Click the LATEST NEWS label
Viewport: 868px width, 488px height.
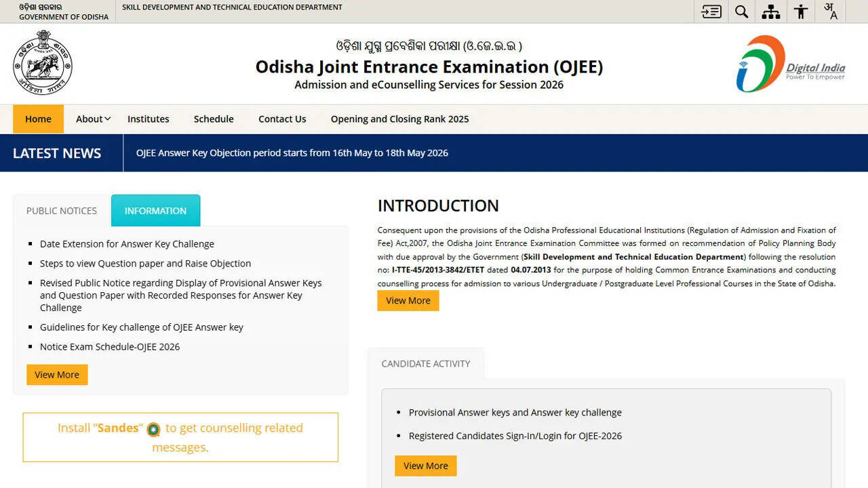click(57, 153)
